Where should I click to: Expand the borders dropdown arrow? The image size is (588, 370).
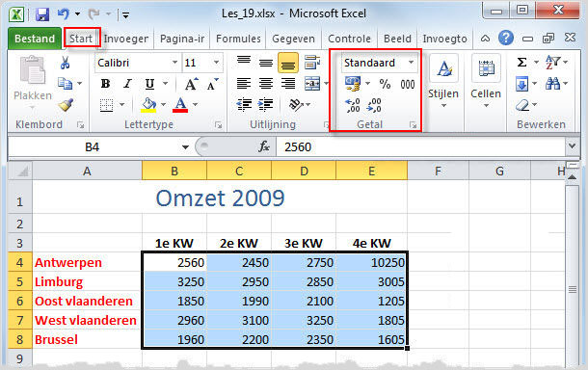point(121,105)
